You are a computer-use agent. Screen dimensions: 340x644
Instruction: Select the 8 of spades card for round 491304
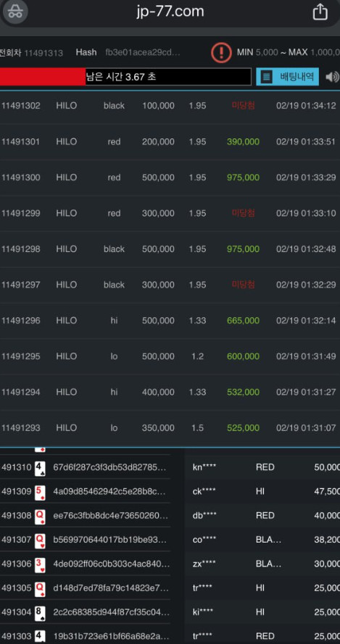click(40, 612)
